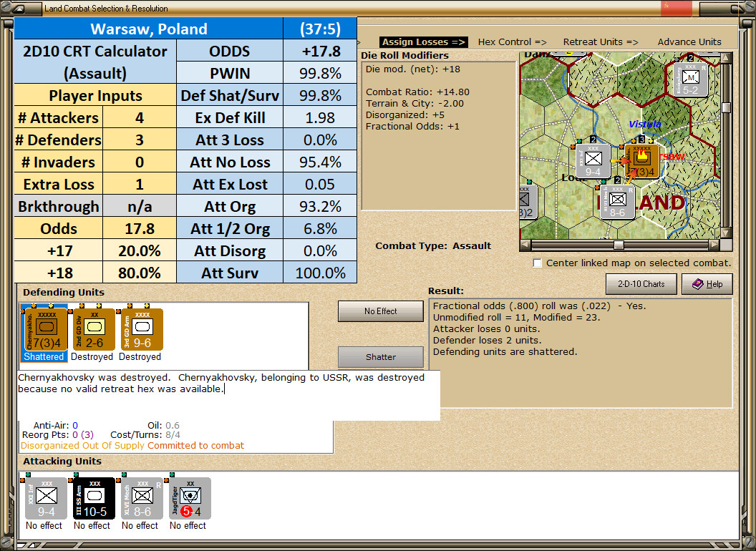Go to the Hex Control step
Image resolution: width=756 pixels, height=551 pixels.
[x=512, y=42]
